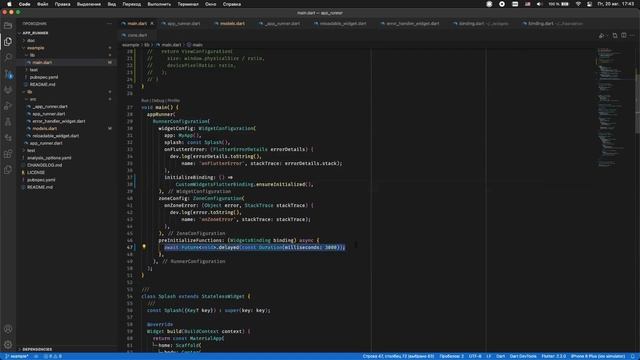Image resolution: width=640 pixels, height=360 pixels.
Task: Open models.dart in explorer tree
Action: tap(44, 129)
